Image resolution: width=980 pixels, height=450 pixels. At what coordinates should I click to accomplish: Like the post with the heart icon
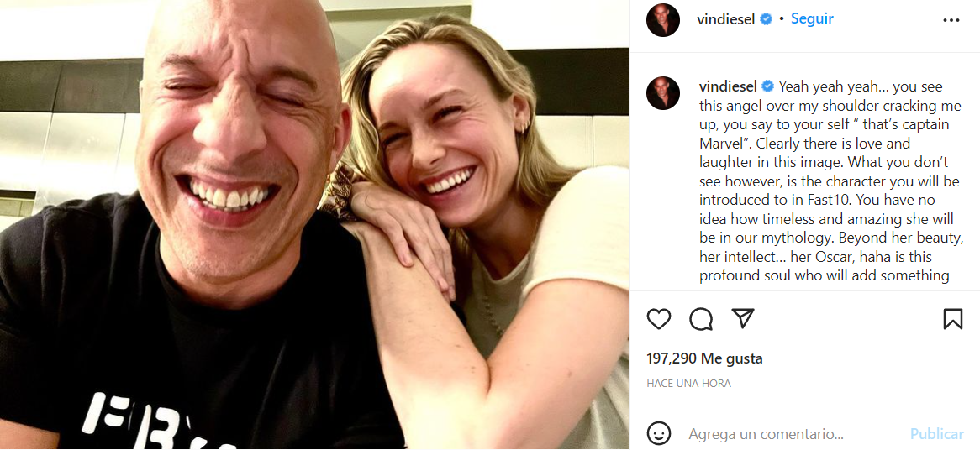tap(659, 319)
